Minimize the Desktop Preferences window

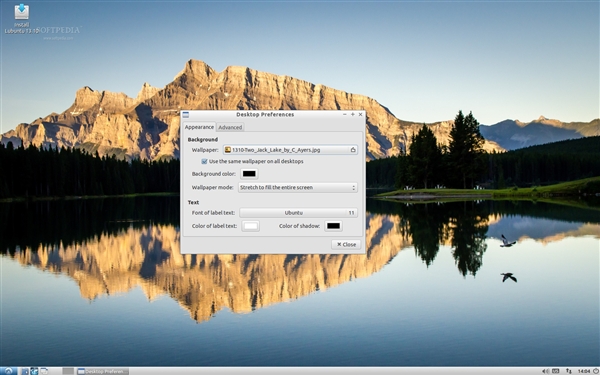coord(344,114)
